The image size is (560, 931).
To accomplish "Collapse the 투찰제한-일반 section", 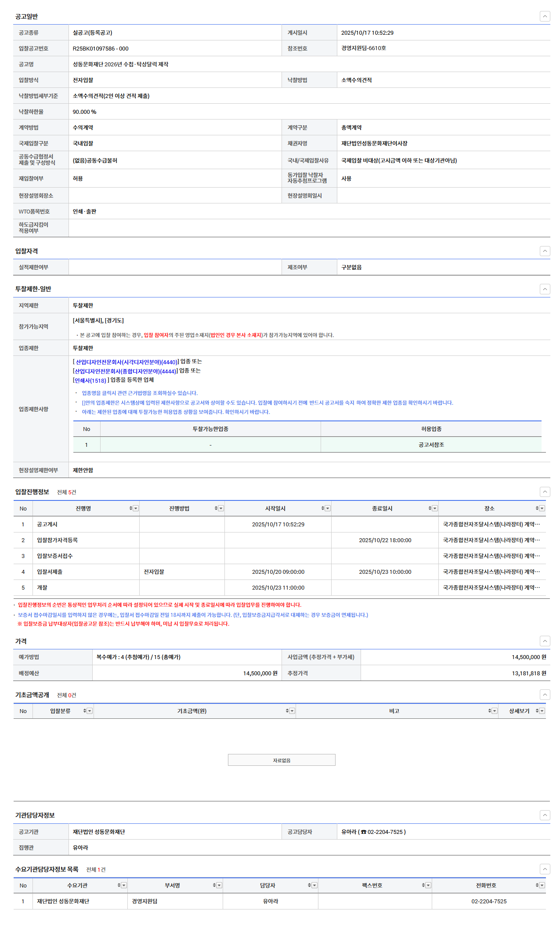I will (545, 289).
